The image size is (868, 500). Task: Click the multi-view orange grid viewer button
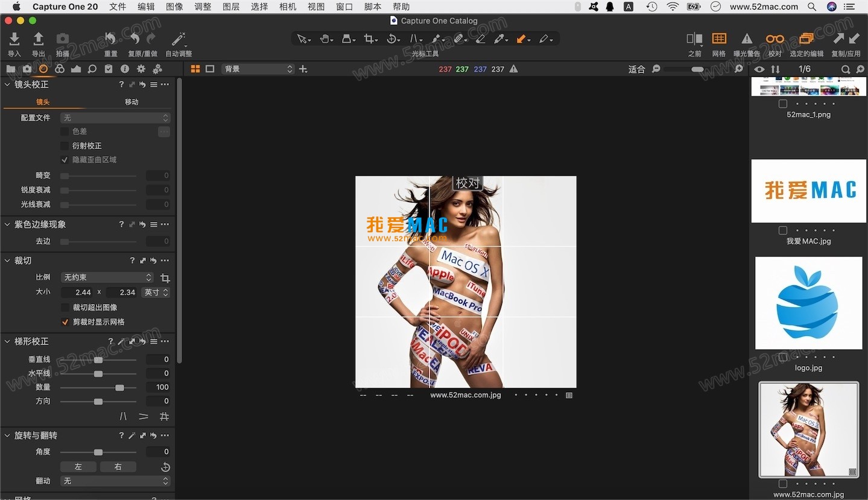click(x=195, y=69)
